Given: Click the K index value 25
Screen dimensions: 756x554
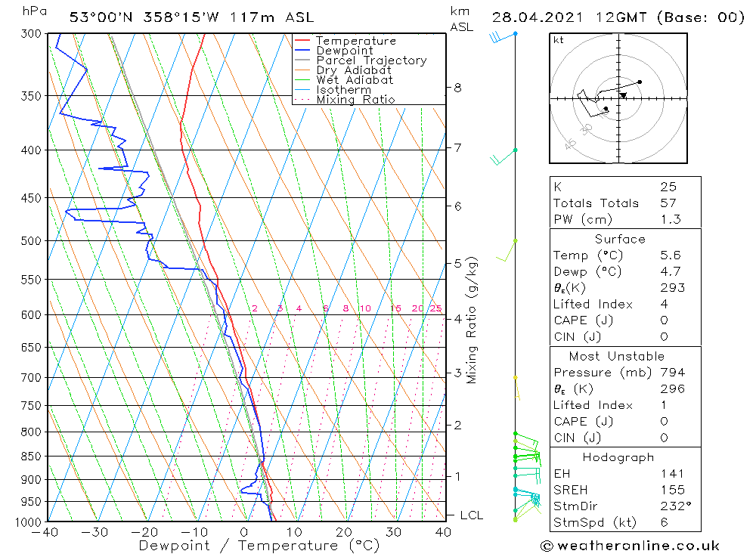Looking at the screenshot, I should point(668,187).
